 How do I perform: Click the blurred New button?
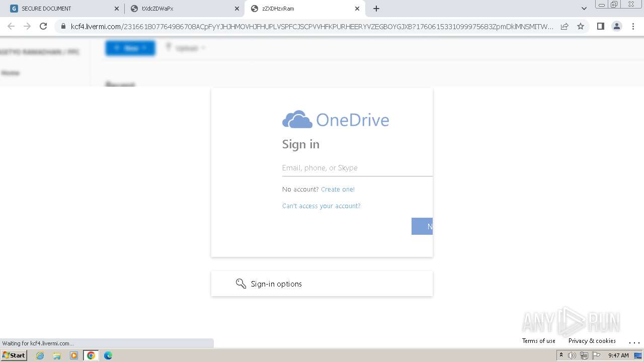130,48
